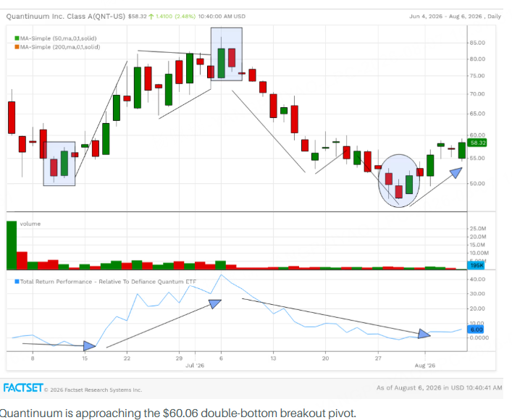The width and height of the screenshot is (512, 420).
Task: Click the 65.00 price axis label
Action: (x=477, y=114)
